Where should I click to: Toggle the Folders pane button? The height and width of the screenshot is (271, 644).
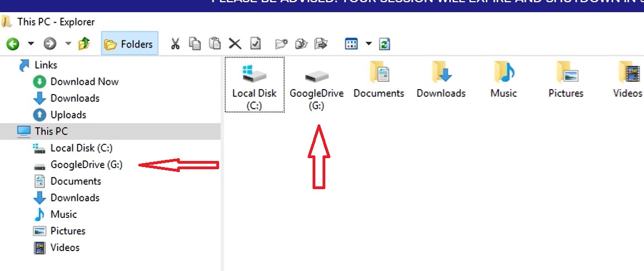coord(129,44)
